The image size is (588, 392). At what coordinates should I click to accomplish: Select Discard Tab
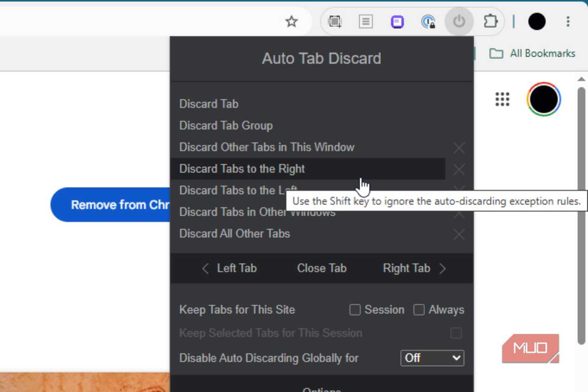209,104
